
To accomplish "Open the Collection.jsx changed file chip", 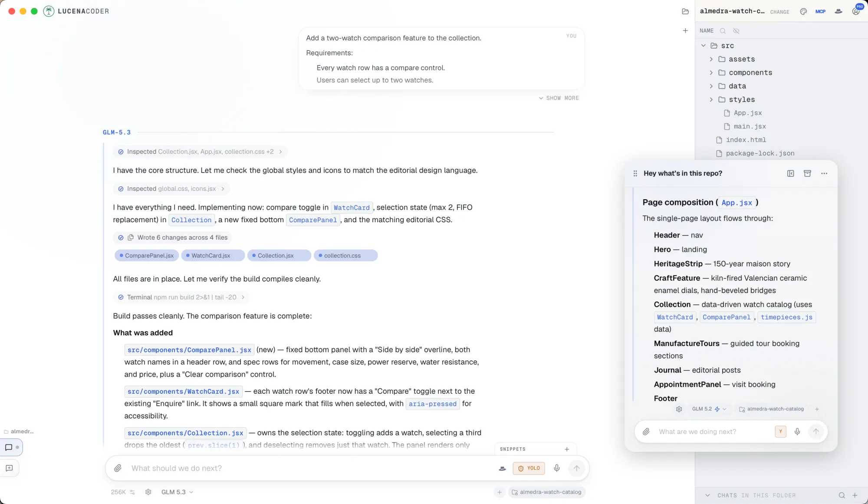I will tap(279, 256).
